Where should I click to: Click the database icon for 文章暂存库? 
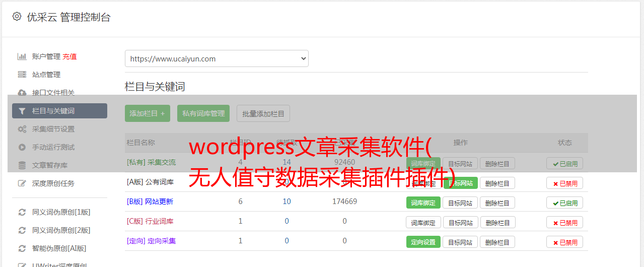[22, 165]
